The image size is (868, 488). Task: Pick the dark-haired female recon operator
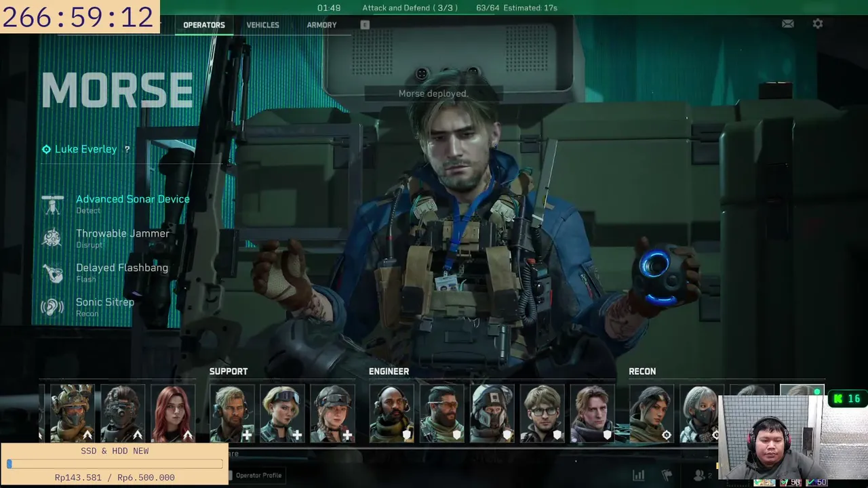point(651,413)
